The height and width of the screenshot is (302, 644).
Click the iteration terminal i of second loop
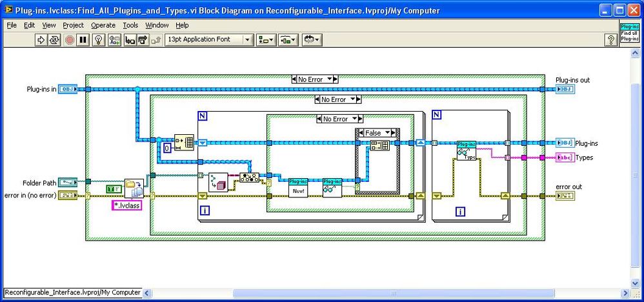461,212
